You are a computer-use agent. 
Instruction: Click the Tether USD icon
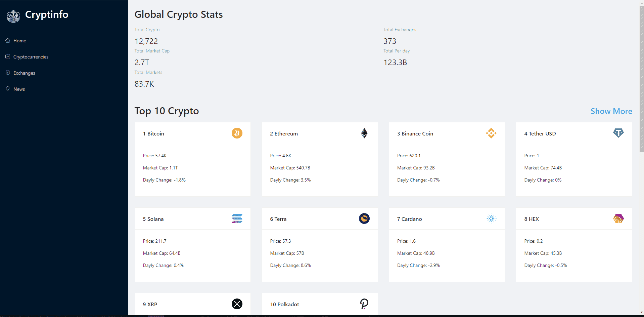tap(618, 133)
